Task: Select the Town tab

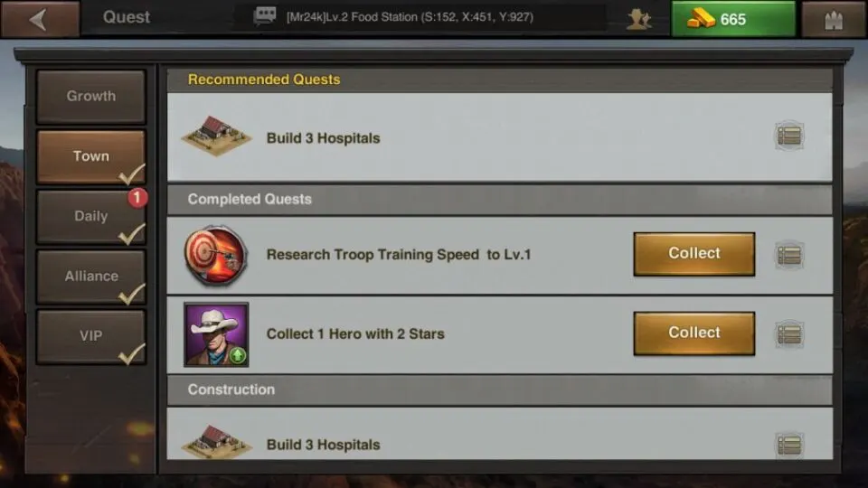Action: point(91,156)
